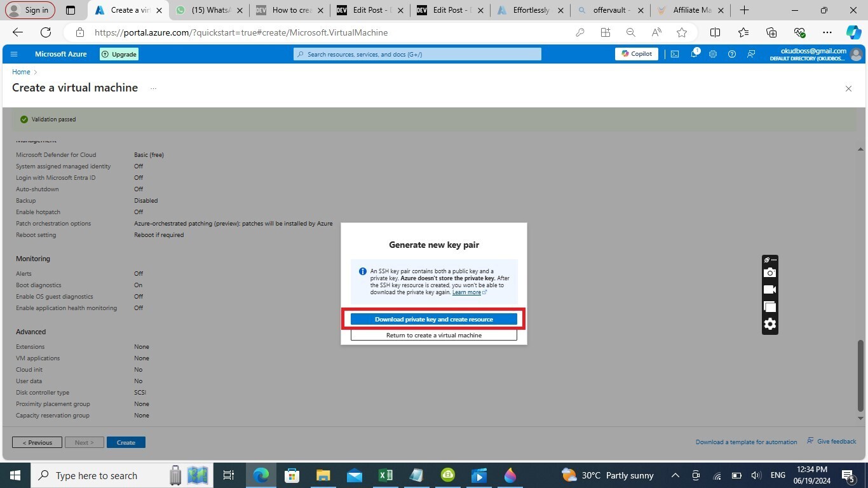Open the Edge Copilot sidebar icon
This screenshot has width=868, height=488.
pyautogui.click(x=854, y=32)
